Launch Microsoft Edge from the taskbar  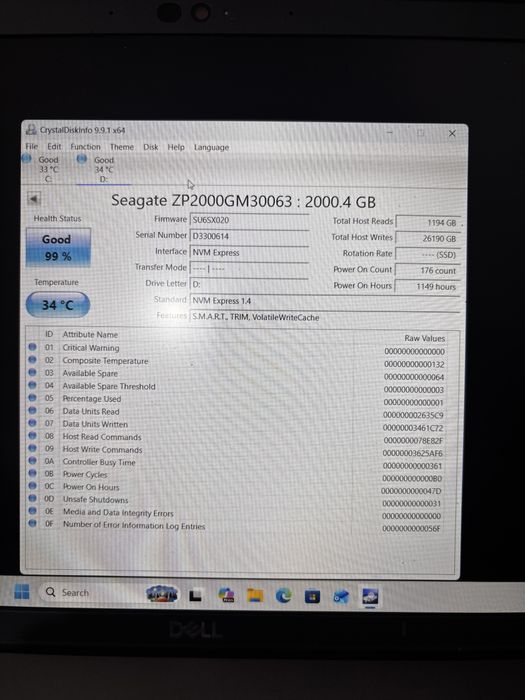(x=283, y=596)
